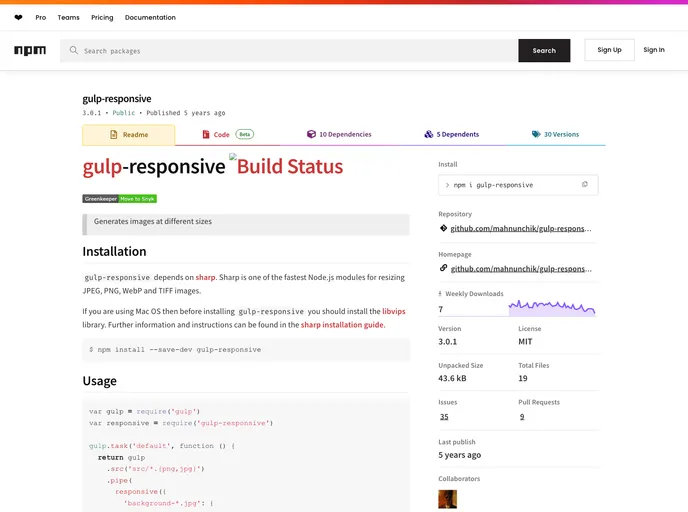
Task: Click the broken Build Status image
Action: coord(233,157)
